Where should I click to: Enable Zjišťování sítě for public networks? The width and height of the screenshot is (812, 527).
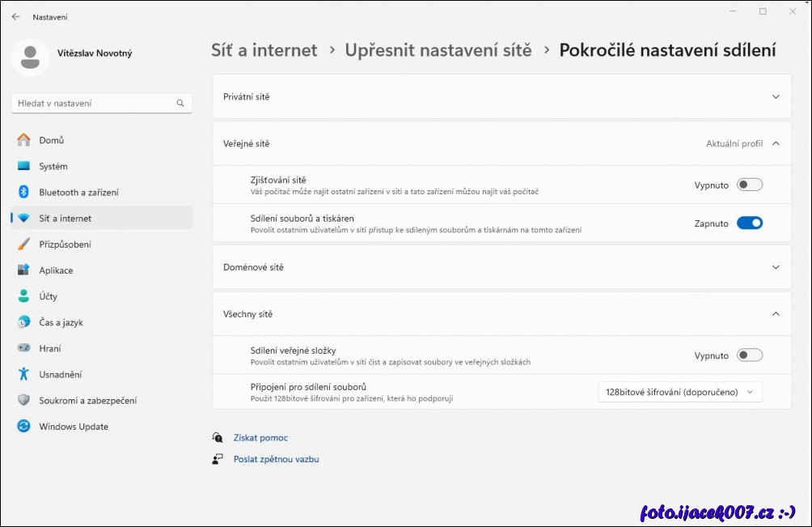(x=749, y=185)
